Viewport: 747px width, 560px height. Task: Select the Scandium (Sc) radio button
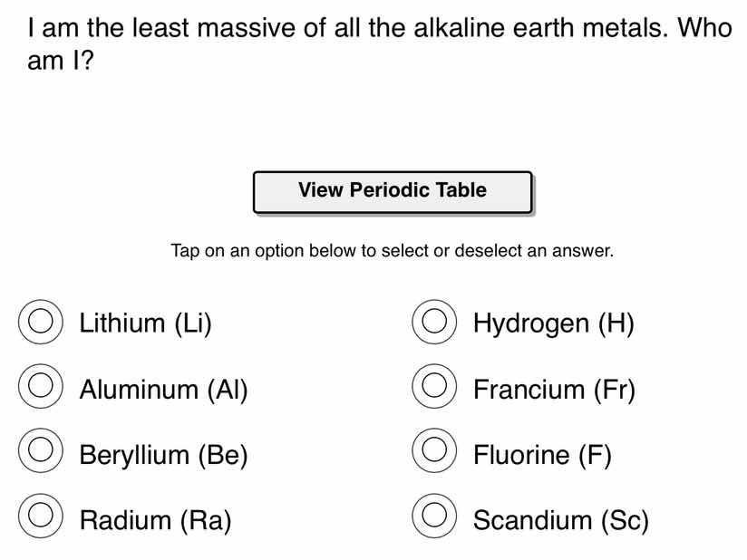(x=434, y=516)
